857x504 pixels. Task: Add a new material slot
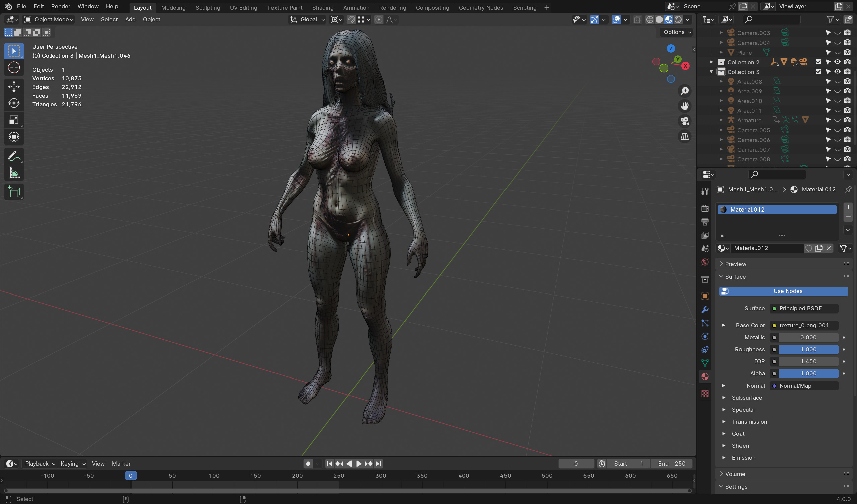click(x=848, y=207)
